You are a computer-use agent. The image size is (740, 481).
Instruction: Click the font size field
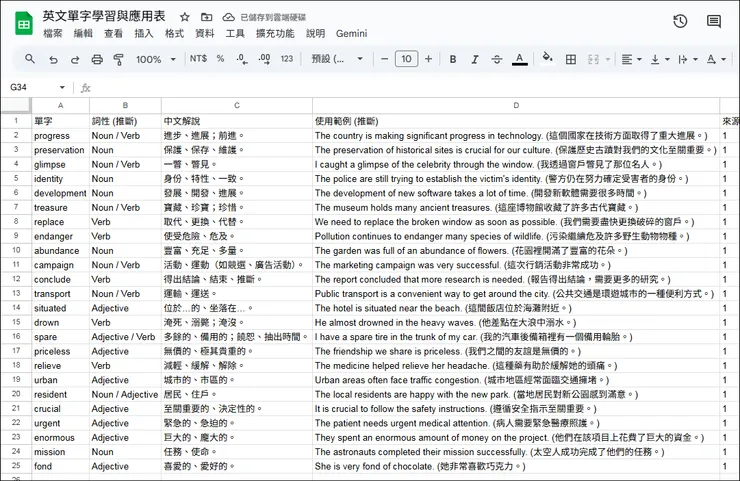[x=406, y=59]
